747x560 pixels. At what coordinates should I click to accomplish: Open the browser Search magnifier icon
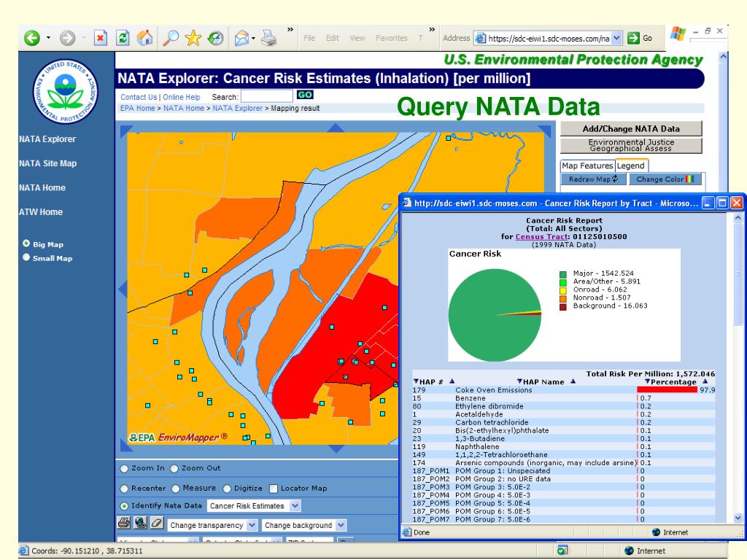coord(171,38)
